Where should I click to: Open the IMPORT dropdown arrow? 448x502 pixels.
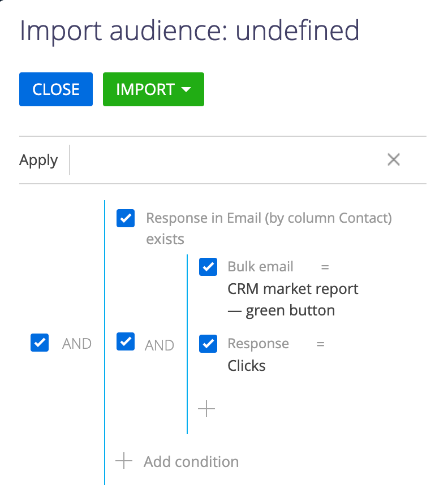click(x=186, y=89)
